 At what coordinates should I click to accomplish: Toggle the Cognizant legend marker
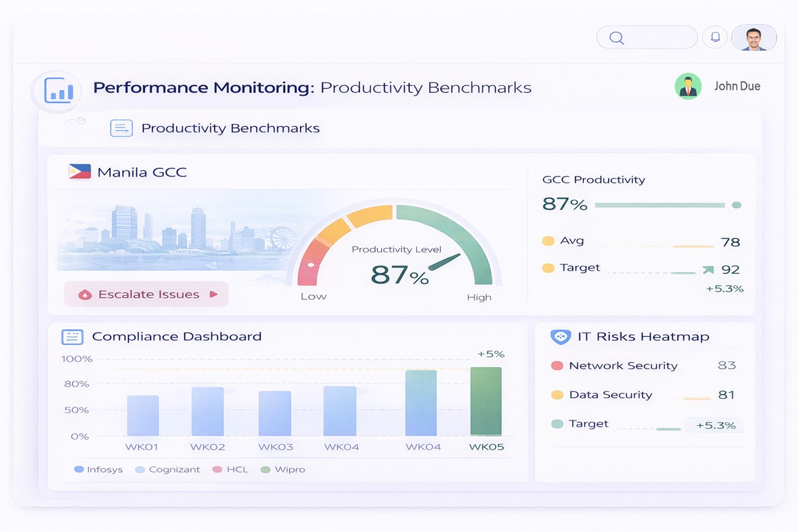click(139, 469)
